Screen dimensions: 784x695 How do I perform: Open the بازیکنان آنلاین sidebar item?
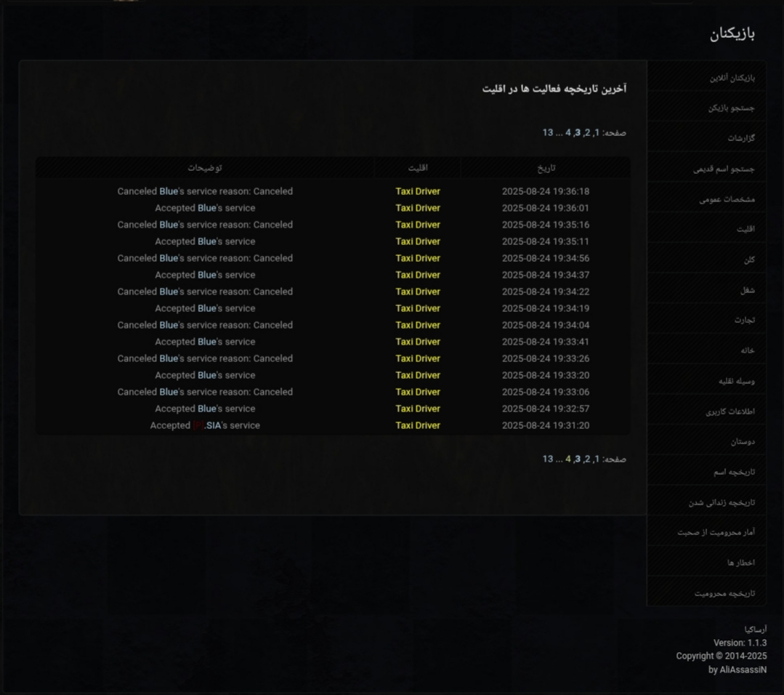coord(706,78)
